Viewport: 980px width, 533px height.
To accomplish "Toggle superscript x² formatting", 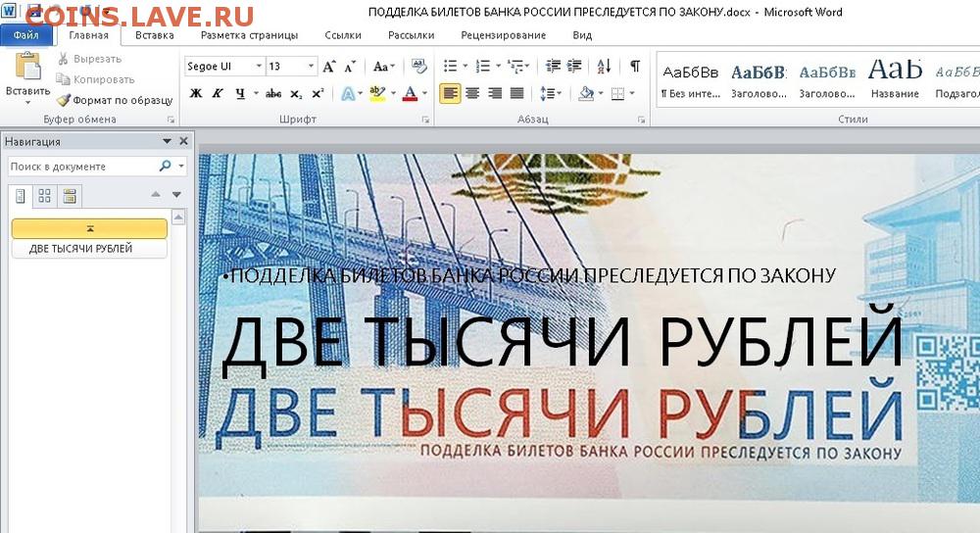I will [318, 94].
